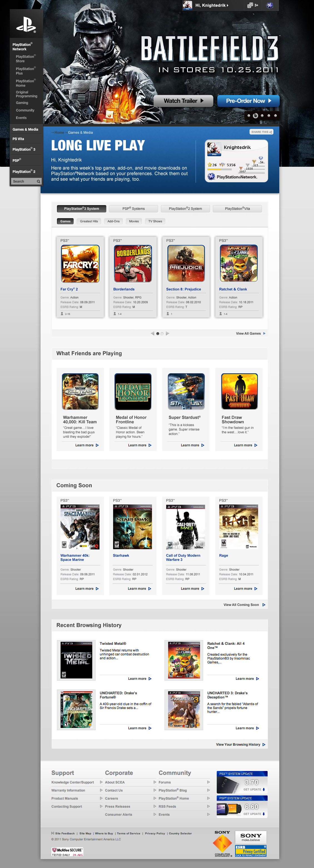Screen dimensions: 314x868
Task: Click the Watch Trailer button
Action: pos(183,101)
